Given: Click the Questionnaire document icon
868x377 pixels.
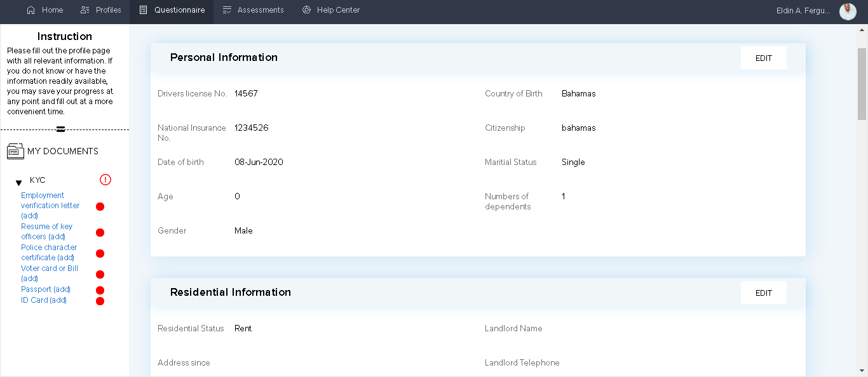Looking at the screenshot, I should [x=143, y=10].
